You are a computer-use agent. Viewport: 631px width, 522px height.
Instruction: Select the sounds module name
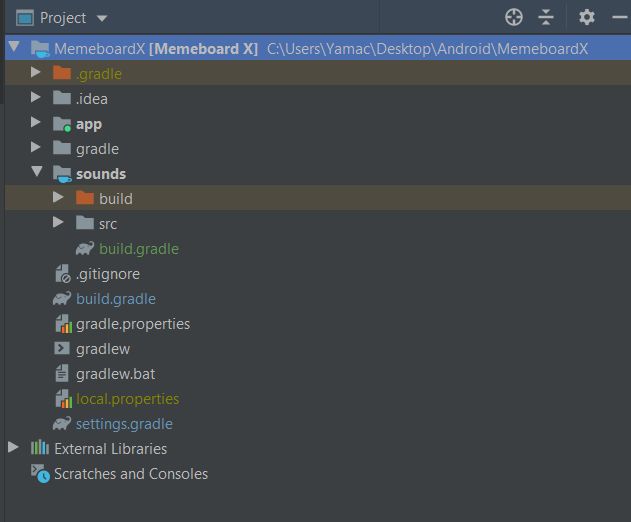[101, 174]
